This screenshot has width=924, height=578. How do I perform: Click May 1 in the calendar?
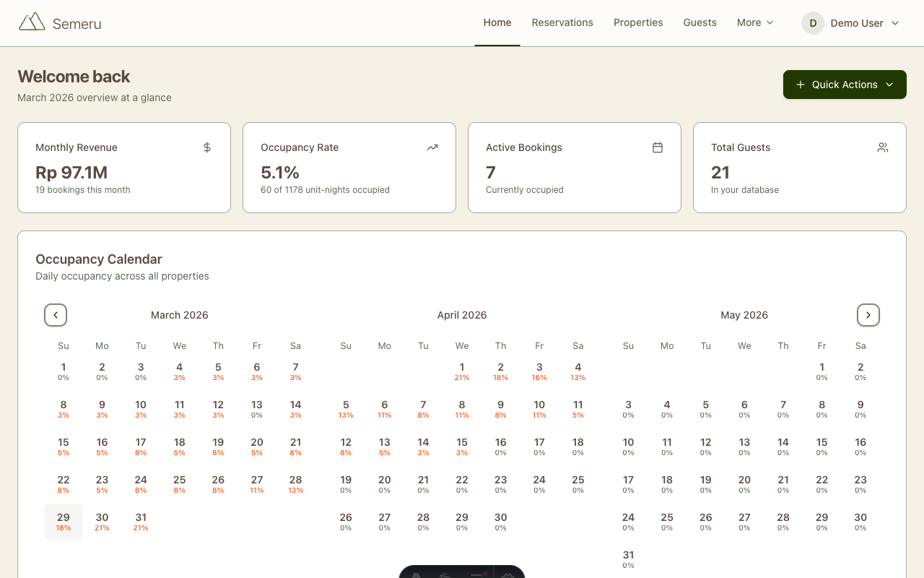point(821,371)
